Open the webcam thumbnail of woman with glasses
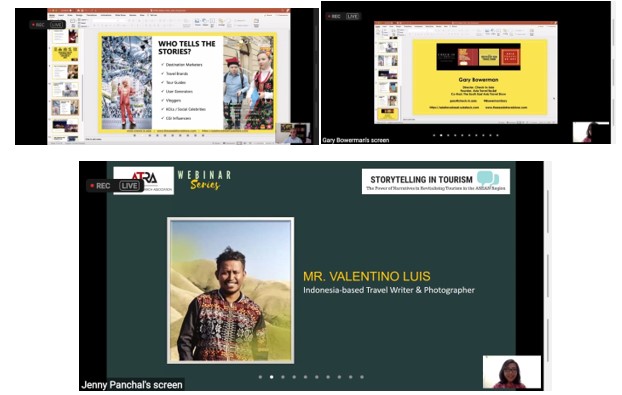The image size is (622, 395). tap(512, 372)
